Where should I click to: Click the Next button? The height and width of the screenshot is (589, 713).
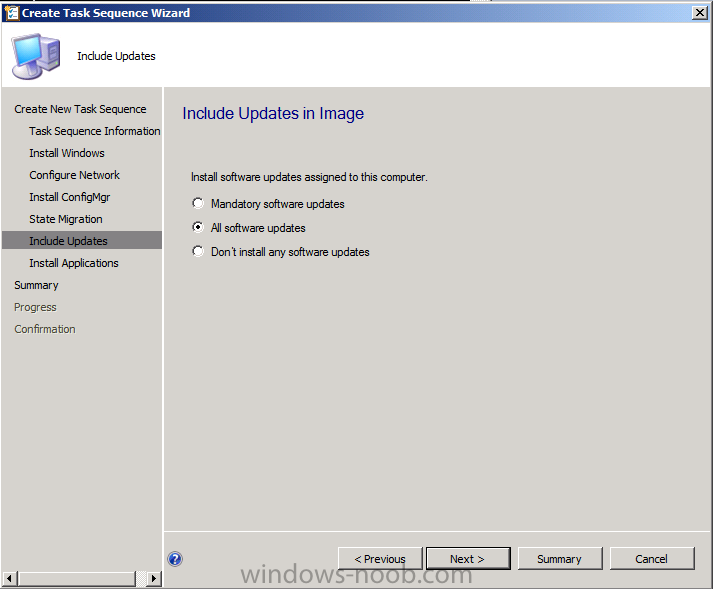pyautogui.click(x=468, y=559)
